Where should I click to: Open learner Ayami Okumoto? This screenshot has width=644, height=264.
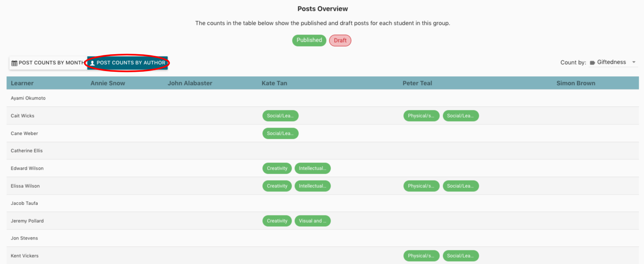coord(28,98)
